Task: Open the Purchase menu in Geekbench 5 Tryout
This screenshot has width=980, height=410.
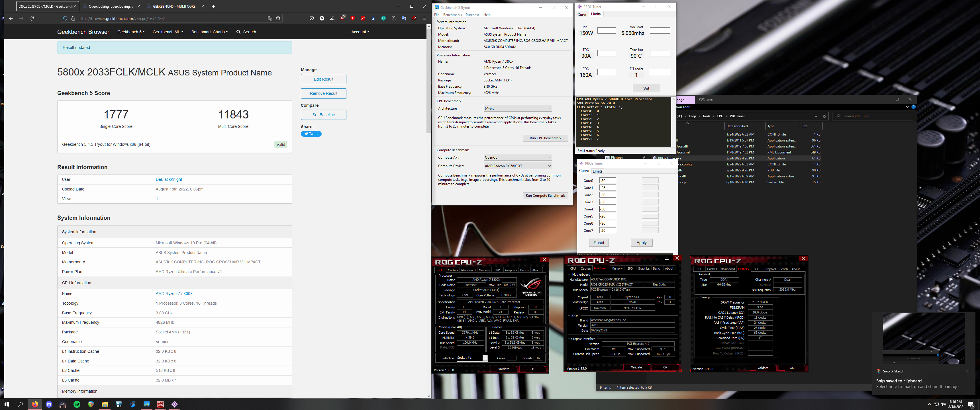Action: pyautogui.click(x=473, y=15)
